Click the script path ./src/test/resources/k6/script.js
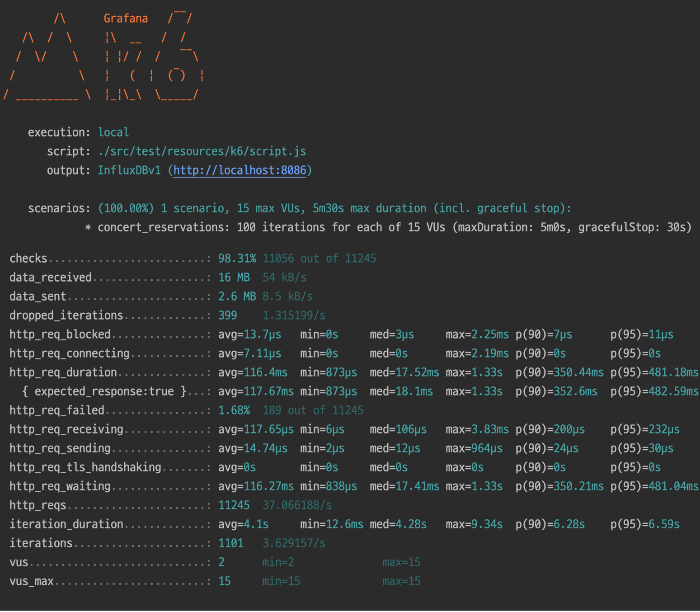Screen dimensions: 700x612 coord(202,151)
